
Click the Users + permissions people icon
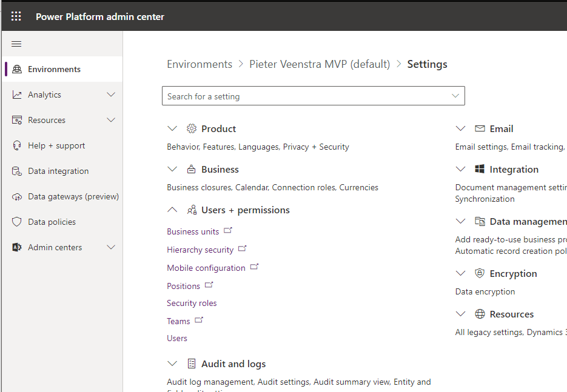coord(192,210)
